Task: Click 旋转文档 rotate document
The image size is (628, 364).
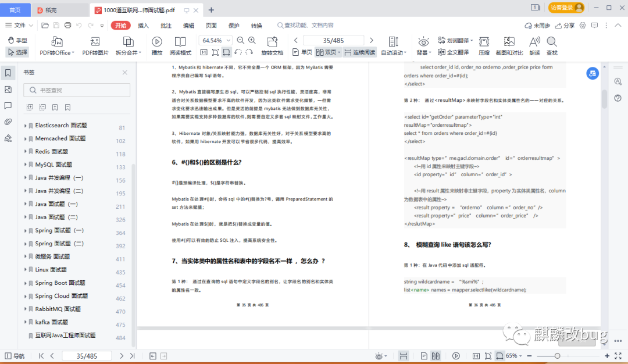Action: click(272, 46)
